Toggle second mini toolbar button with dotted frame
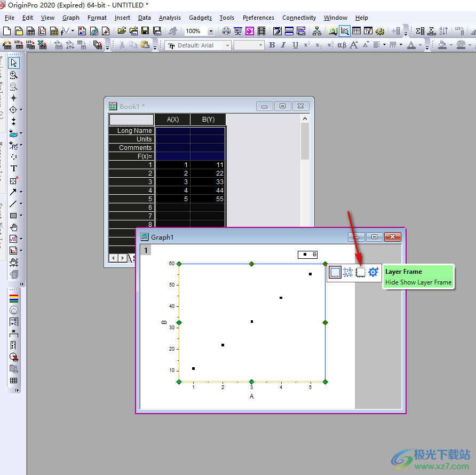The width and height of the screenshot is (476, 475). point(348,272)
